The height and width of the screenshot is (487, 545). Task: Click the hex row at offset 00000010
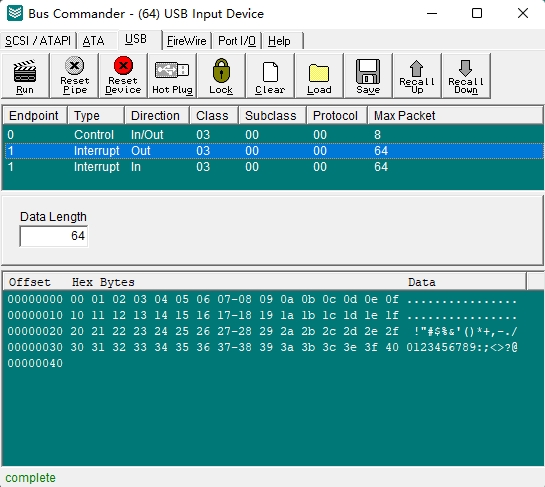[262, 315]
